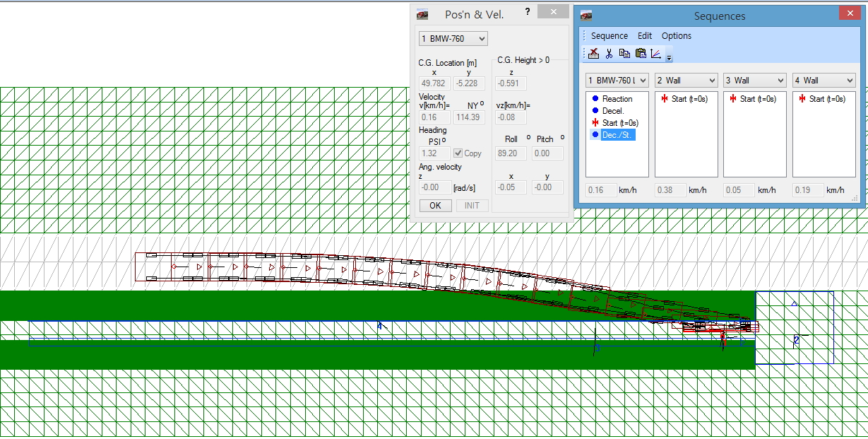868x439 pixels.
Task: Open the BMW-760 vehicle dropdown in Pos'n & Vel.
Action: 453,38
